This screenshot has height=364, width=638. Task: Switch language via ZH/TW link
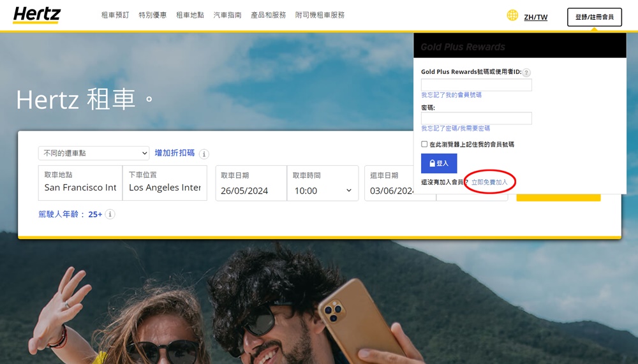535,17
